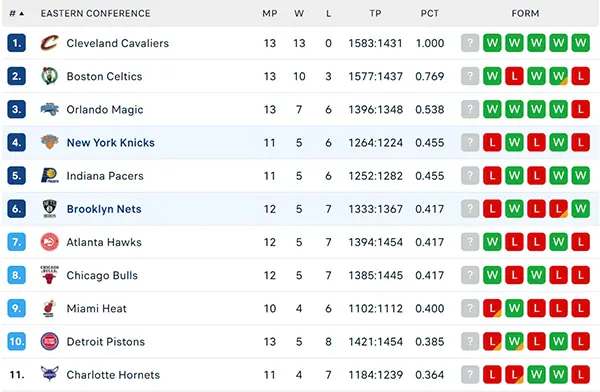The image size is (600, 392).
Task: Sort table by the W column header
Action: 299,13
